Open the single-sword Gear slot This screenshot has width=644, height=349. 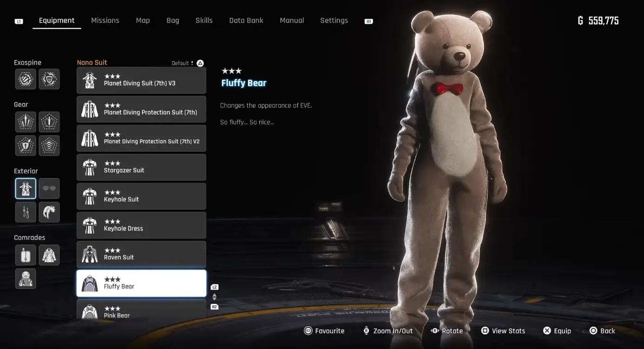(49, 122)
